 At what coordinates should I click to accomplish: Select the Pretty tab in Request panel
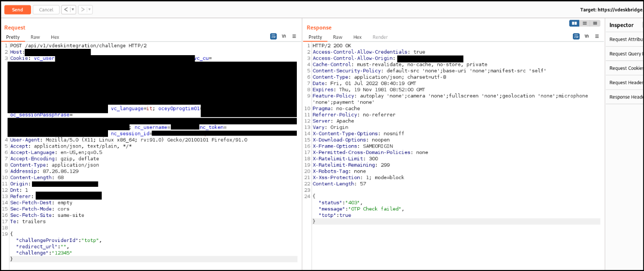point(13,37)
